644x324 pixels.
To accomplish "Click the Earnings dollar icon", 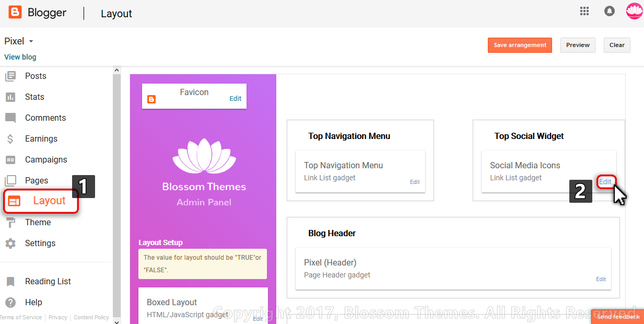I will pos(10,139).
